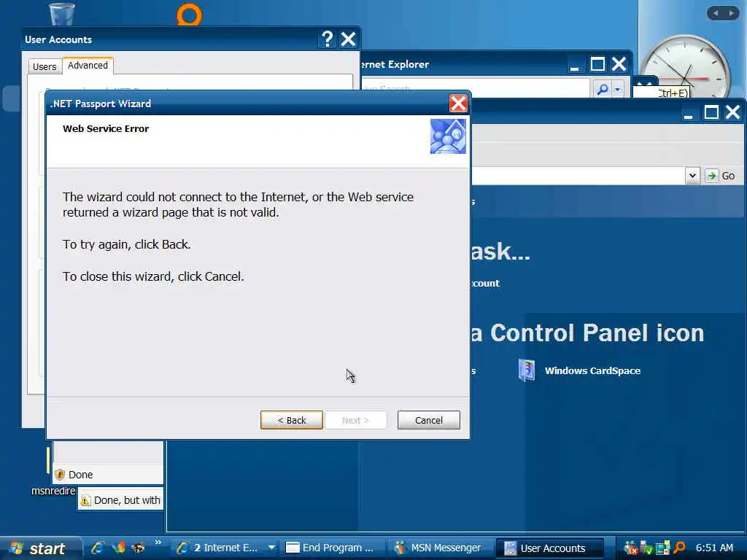This screenshot has width=747, height=560.
Task: Click MSN Messenger tray icon with red x
Action: coord(631,548)
